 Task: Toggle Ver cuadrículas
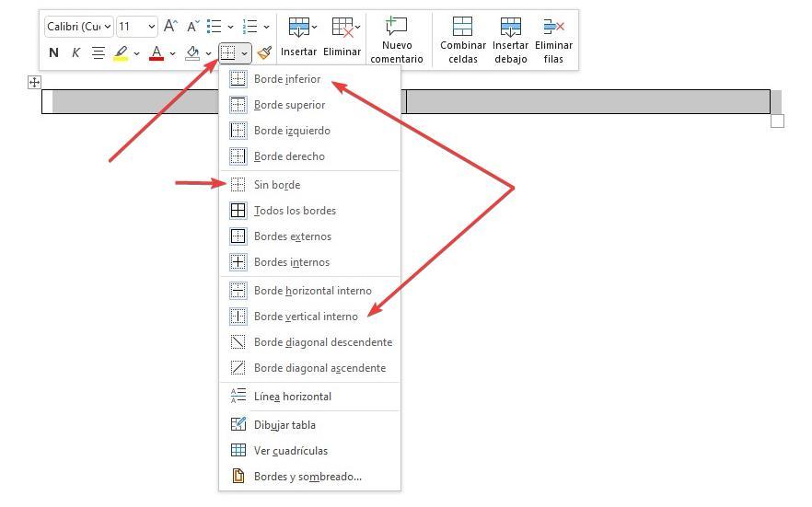click(x=309, y=451)
